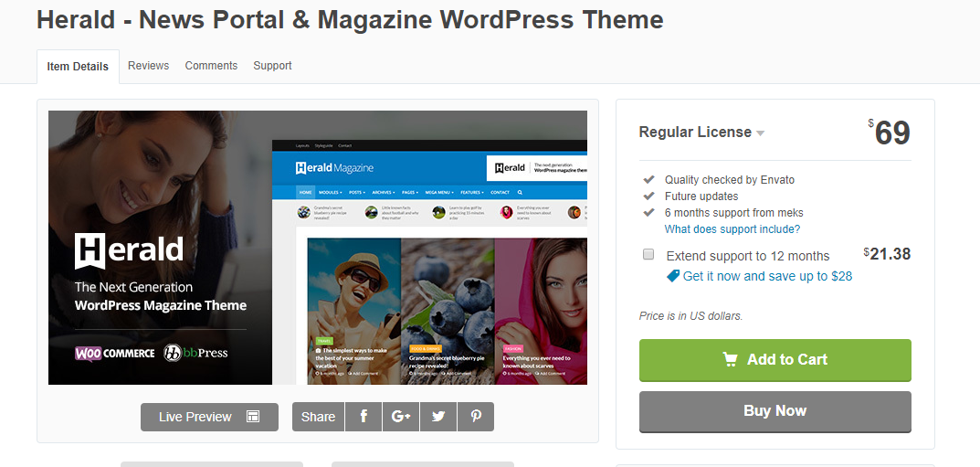
Task: Open the Item Details tab
Action: (79, 67)
